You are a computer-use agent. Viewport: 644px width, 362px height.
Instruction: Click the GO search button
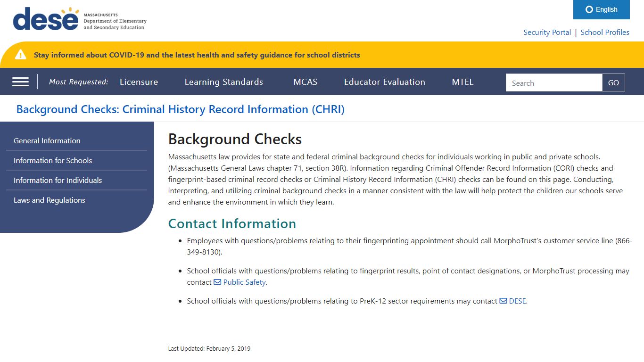613,83
